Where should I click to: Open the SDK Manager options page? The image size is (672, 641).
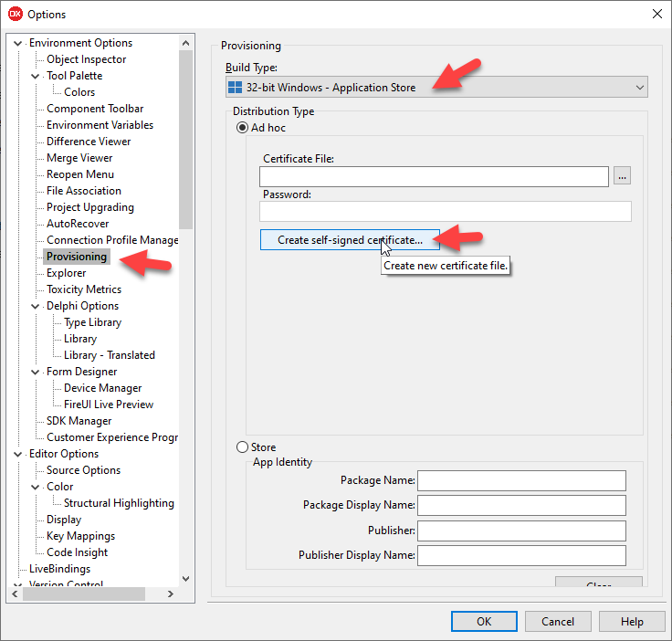[79, 421]
